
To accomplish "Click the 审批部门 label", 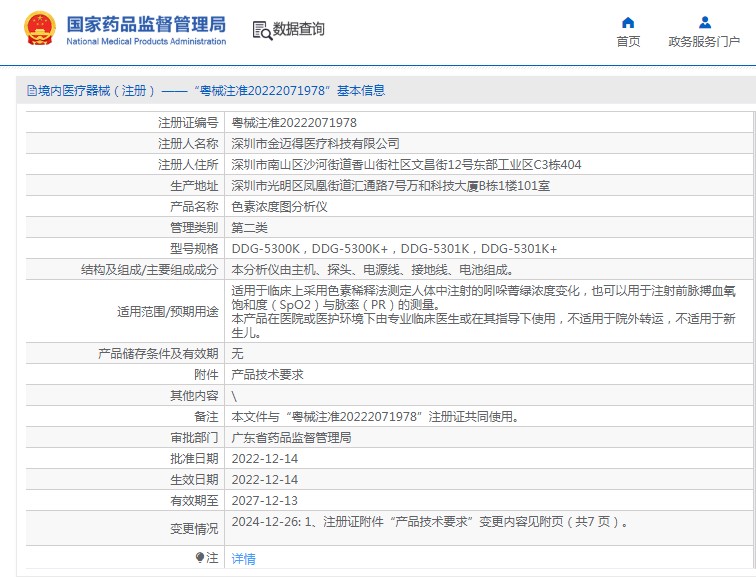I will click(194, 438).
